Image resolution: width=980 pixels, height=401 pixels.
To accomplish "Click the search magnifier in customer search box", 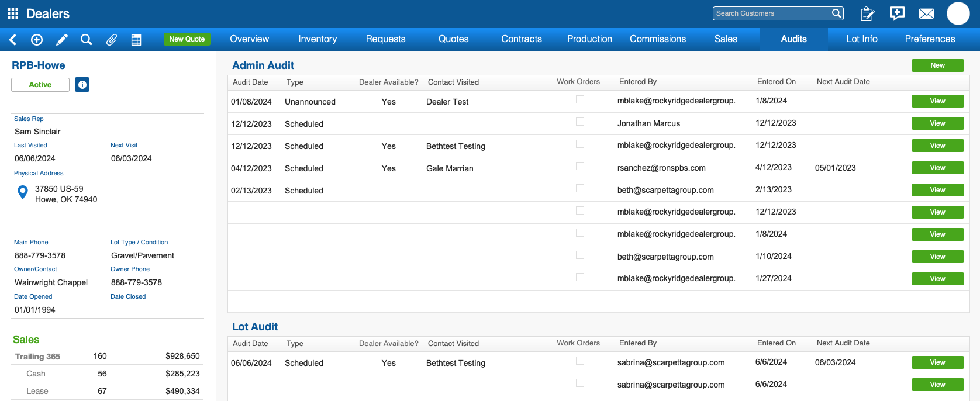I will [x=837, y=13].
